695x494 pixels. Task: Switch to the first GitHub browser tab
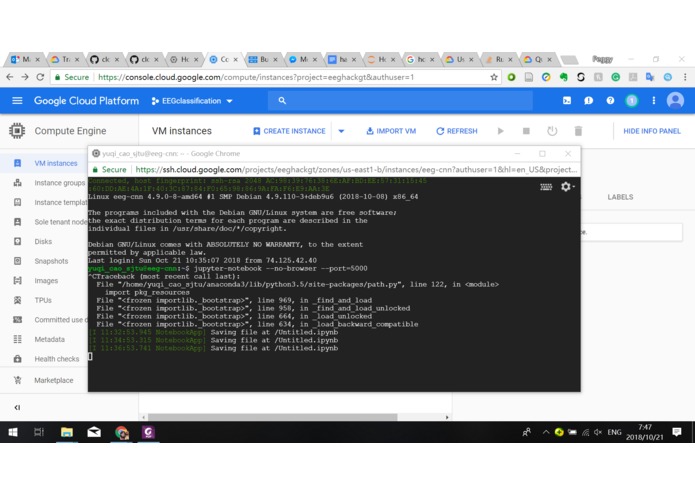point(105,59)
